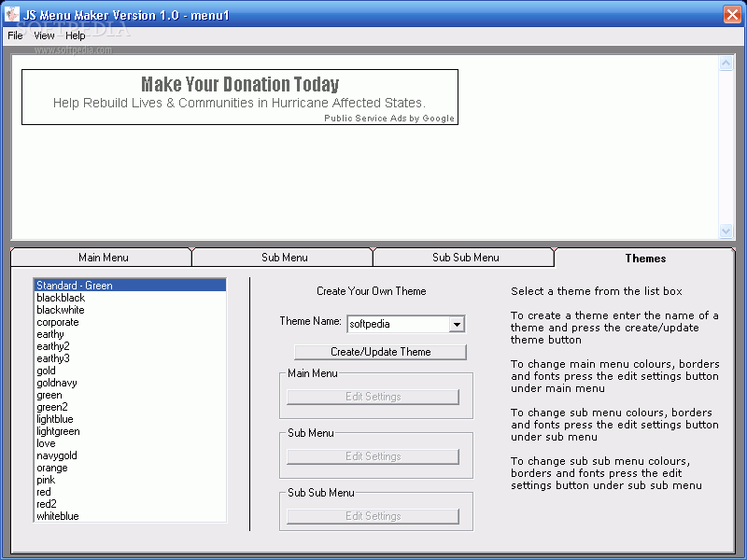Choose the gold theme
Viewport: 747px width, 560px height.
coord(131,371)
